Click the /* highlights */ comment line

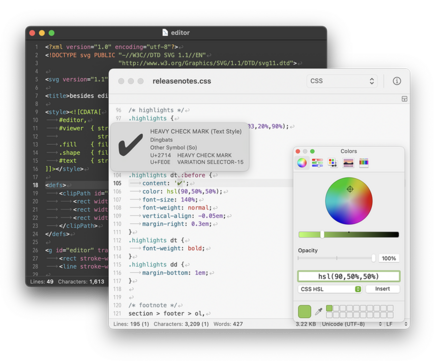[x=156, y=110]
